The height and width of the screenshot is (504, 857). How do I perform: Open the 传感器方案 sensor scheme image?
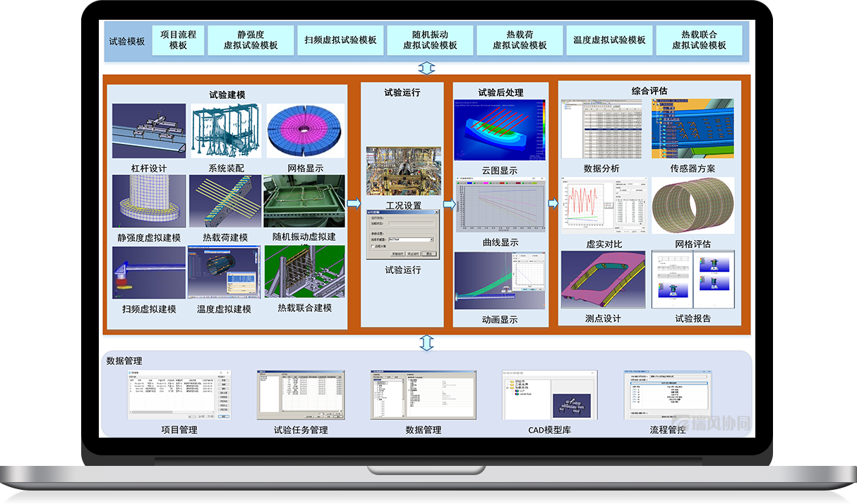point(693,131)
